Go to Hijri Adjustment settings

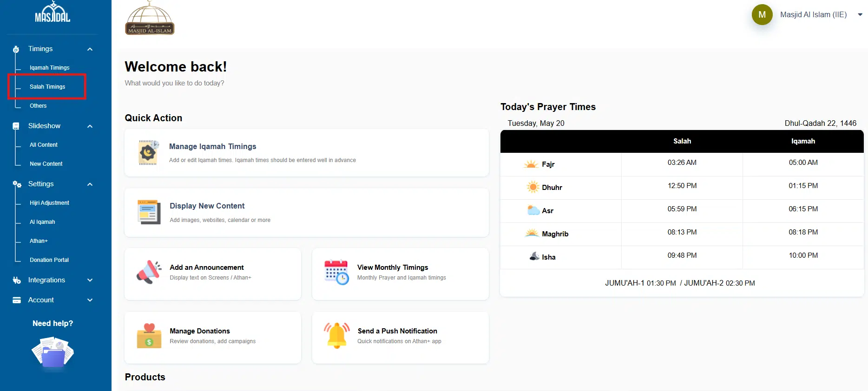[x=49, y=203]
